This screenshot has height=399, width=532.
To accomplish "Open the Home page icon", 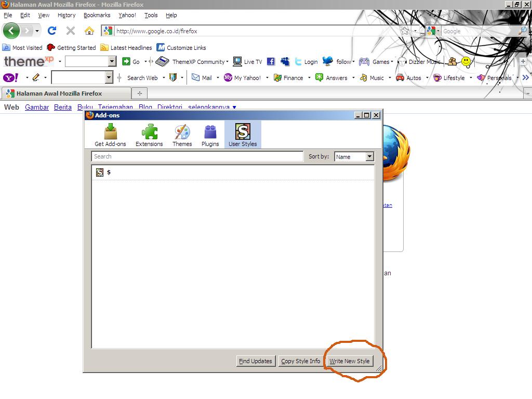I will [x=89, y=31].
